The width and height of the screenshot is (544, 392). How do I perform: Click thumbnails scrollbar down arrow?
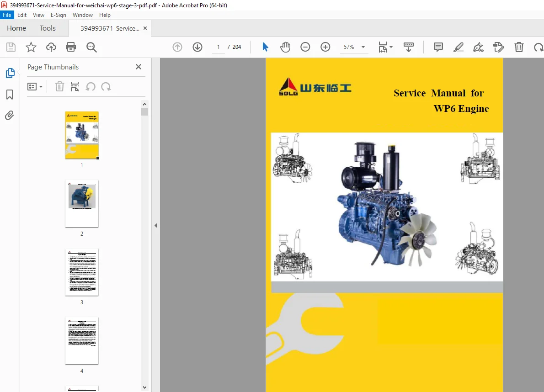[x=144, y=387]
